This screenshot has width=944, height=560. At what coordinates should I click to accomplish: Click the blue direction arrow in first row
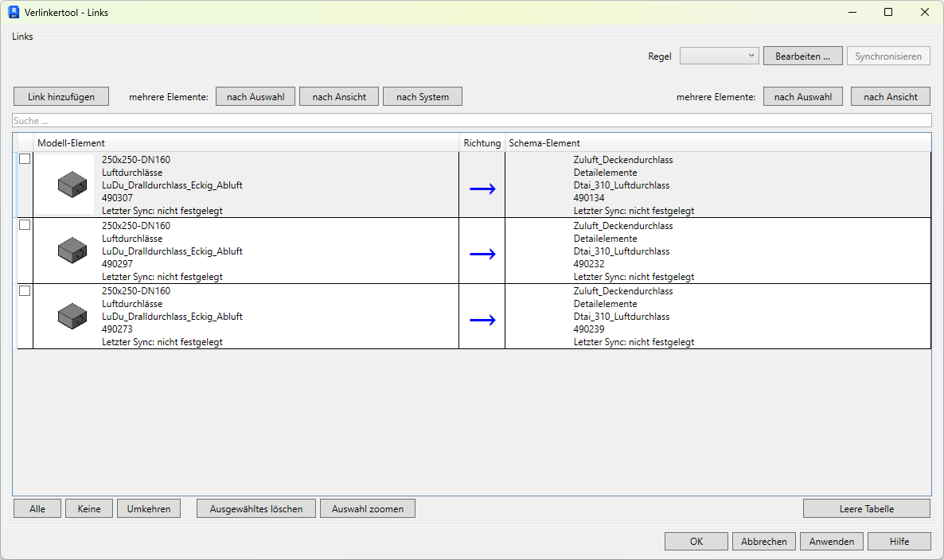click(482, 189)
